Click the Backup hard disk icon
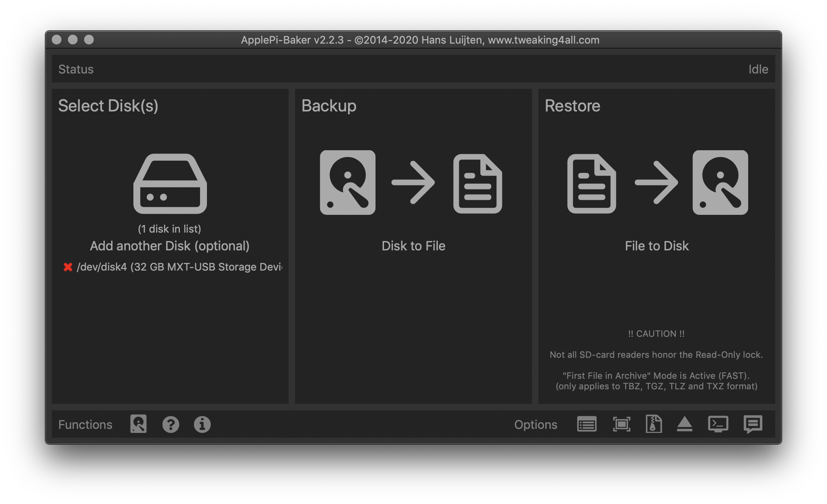This screenshot has height=504, width=827. (x=348, y=183)
